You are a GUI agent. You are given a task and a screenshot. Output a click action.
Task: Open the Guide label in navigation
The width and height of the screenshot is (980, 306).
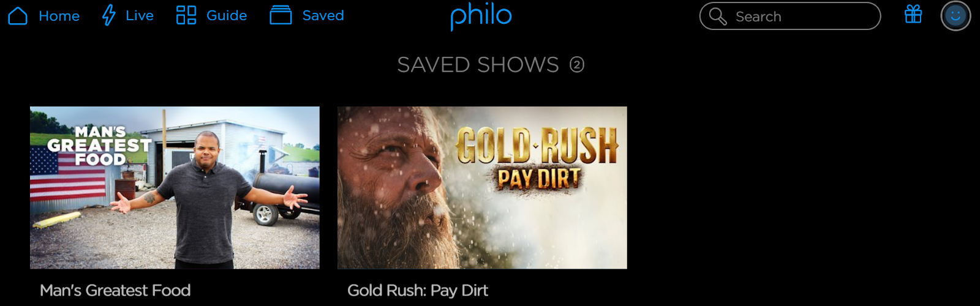pyautogui.click(x=227, y=16)
